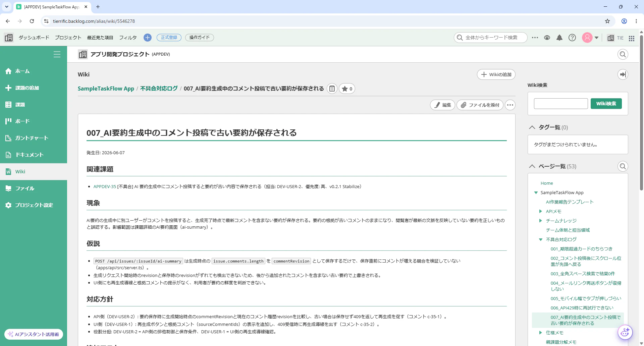Image resolution: width=644 pixels, height=346 pixels.
Task: Collapse the タグ一覧 section
Action: click(x=532, y=127)
